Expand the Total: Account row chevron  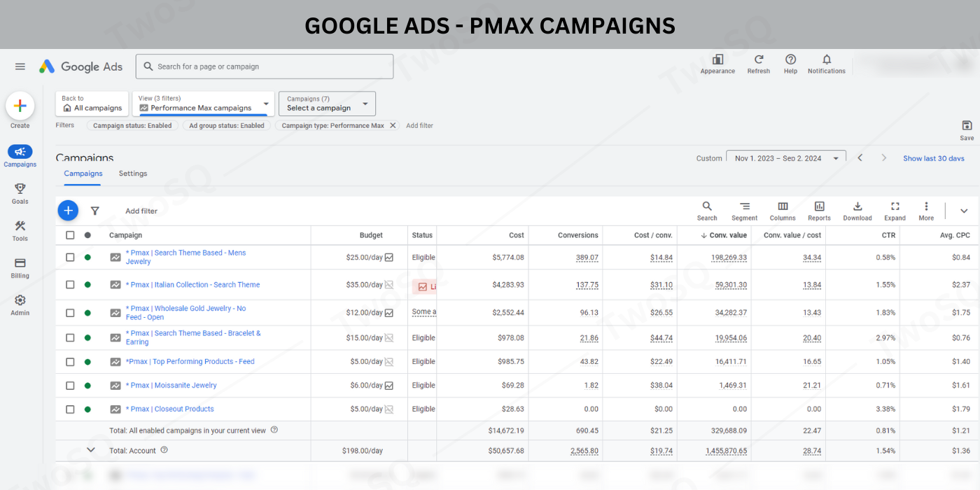click(90, 450)
